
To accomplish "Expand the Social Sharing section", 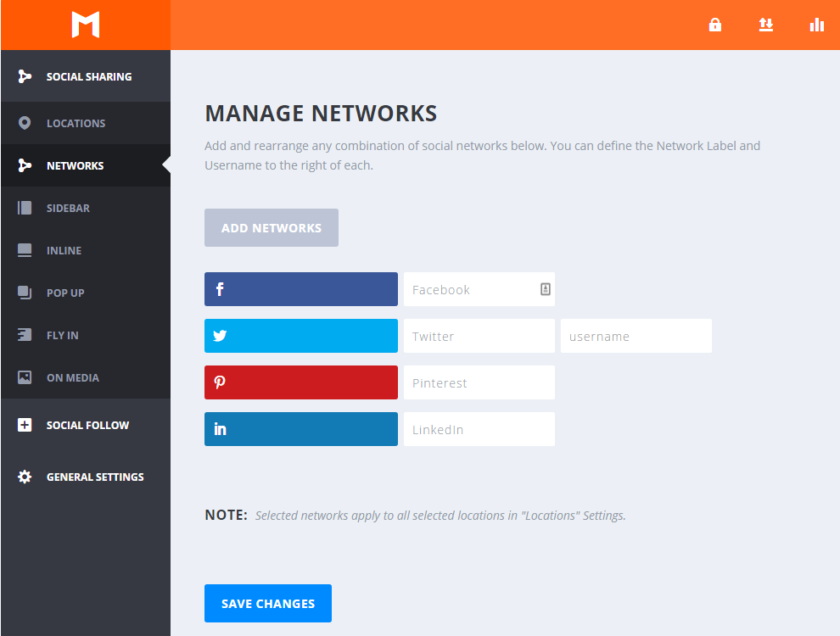I will point(88,76).
